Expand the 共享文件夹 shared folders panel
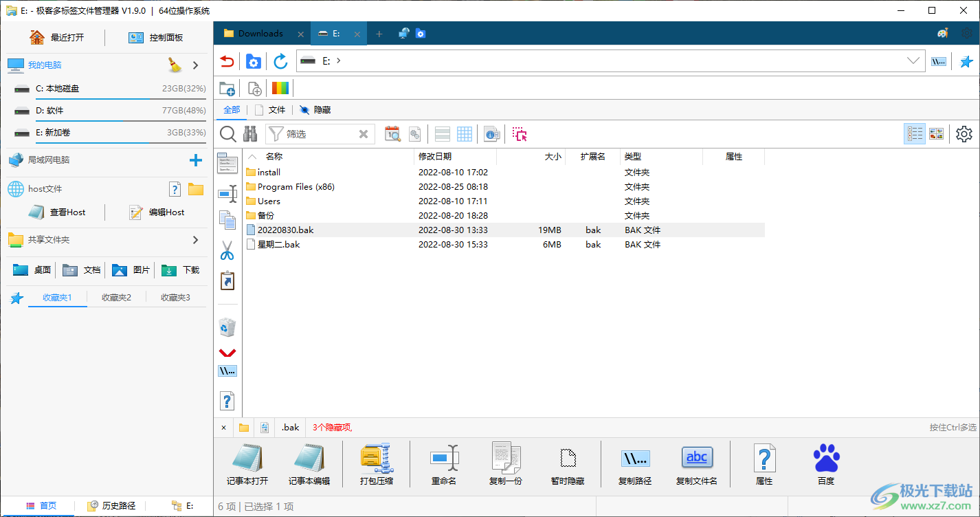980x517 pixels. tap(196, 240)
